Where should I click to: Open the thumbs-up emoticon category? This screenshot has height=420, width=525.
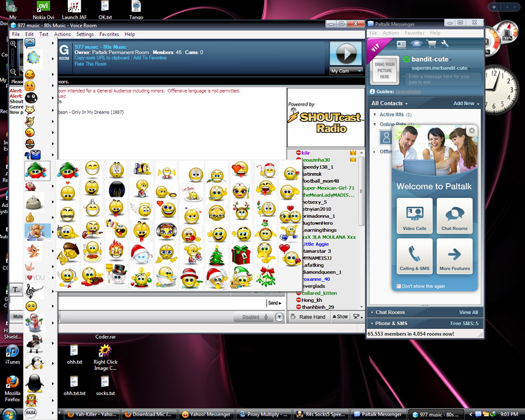(30, 217)
